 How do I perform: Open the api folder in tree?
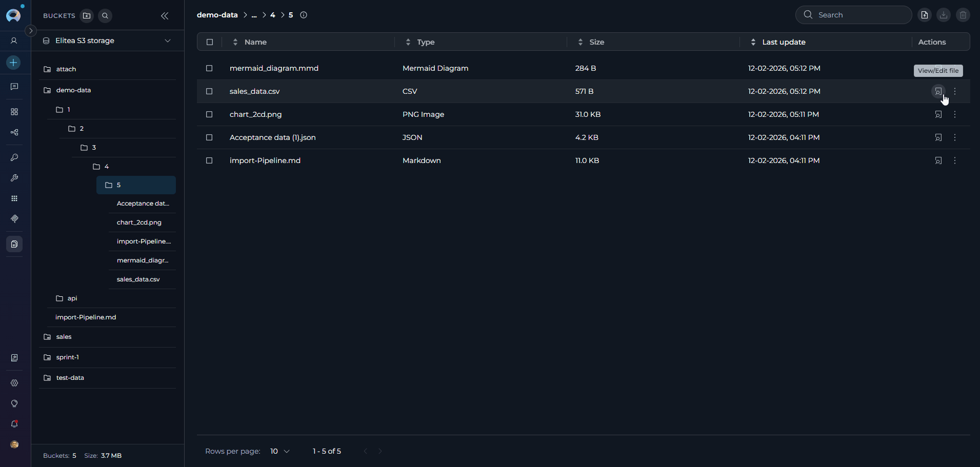coord(112,298)
